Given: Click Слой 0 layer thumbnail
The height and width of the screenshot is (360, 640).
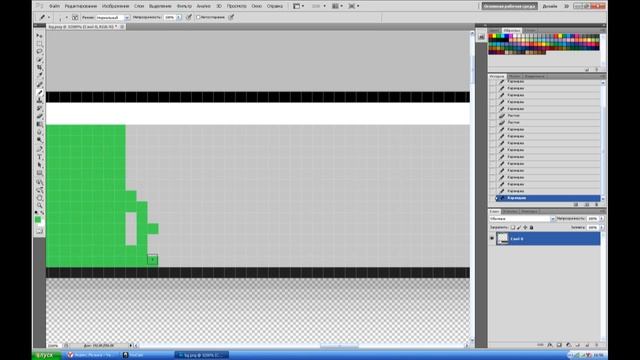Looking at the screenshot, I should [x=502, y=238].
